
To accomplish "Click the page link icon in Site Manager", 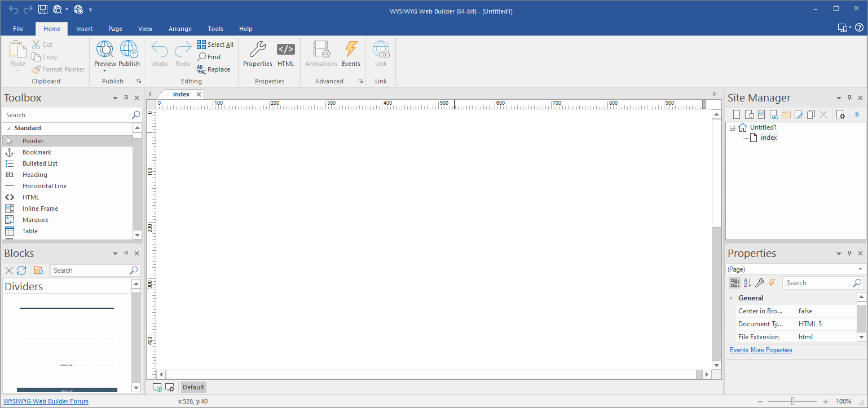I will click(x=774, y=115).
